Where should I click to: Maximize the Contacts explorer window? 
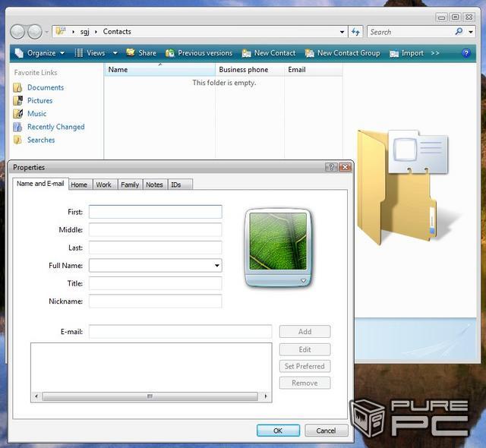coord(455,17)
